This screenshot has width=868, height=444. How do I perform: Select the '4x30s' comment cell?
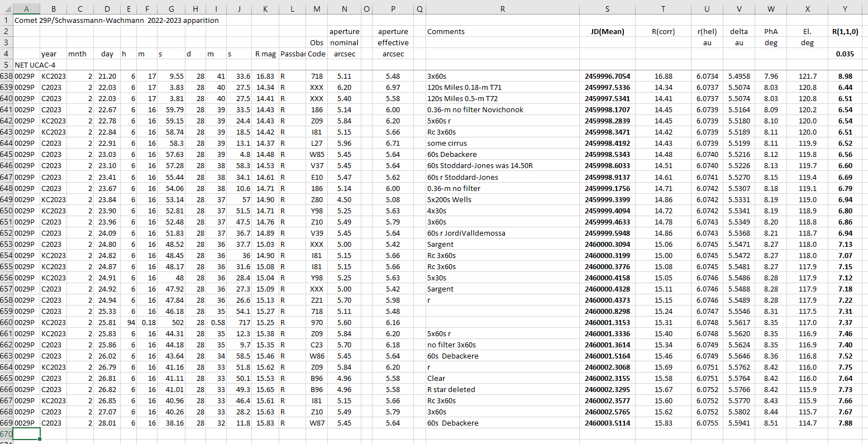click(x=502, y=211)
